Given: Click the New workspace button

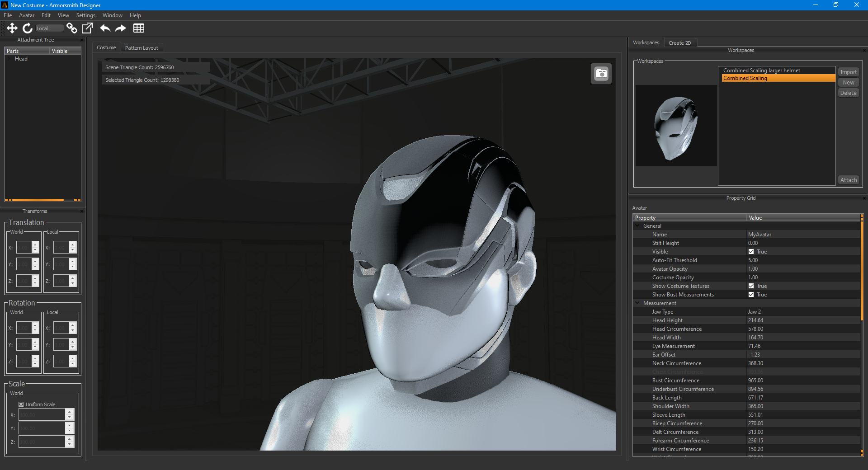Looking at the screenshot, I should [x=849, y=82].
